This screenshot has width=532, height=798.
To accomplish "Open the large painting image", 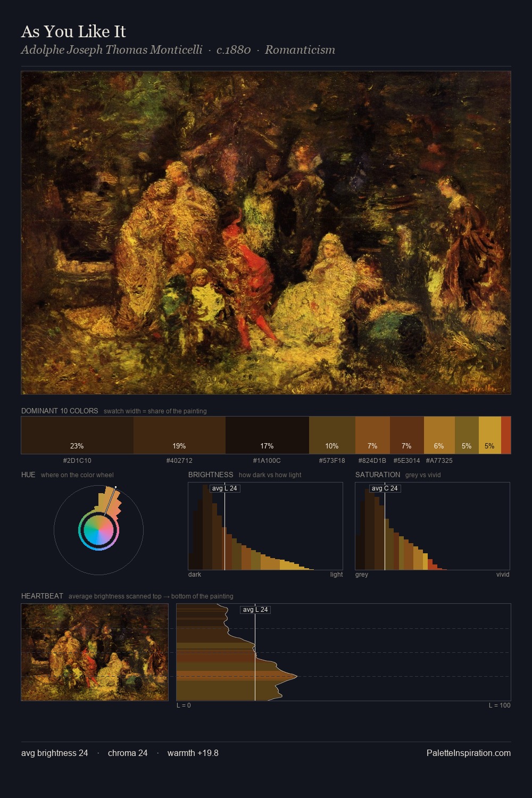I will coord(266,232).
